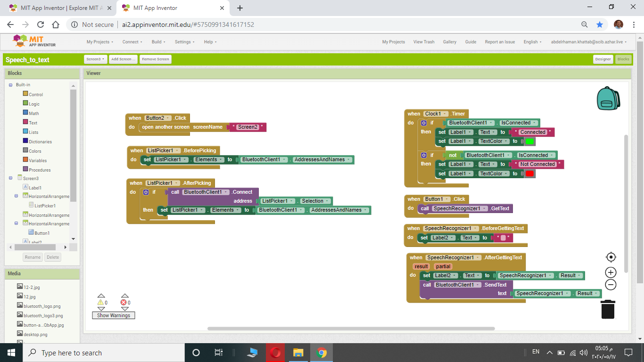Open the Report an Issue link
The height and width of the screenshot is (362, 644).
click(x=500, y=42)
